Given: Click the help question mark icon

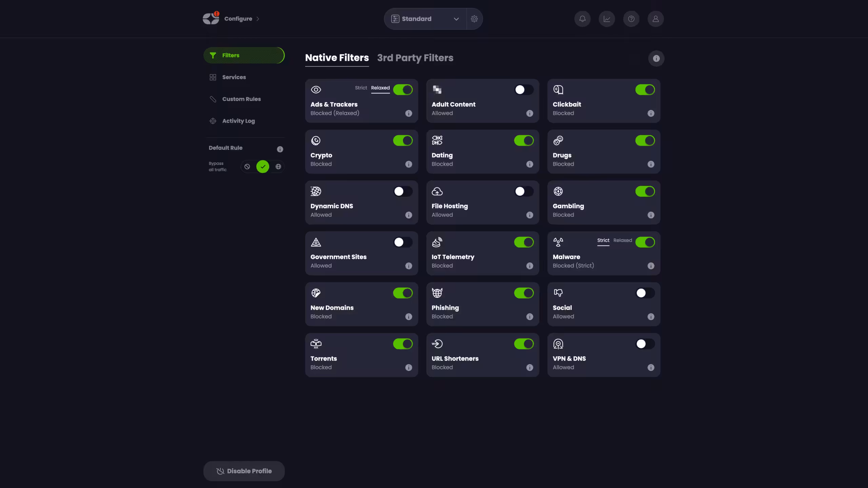Looking at the screenshot, I should [631, 19].
